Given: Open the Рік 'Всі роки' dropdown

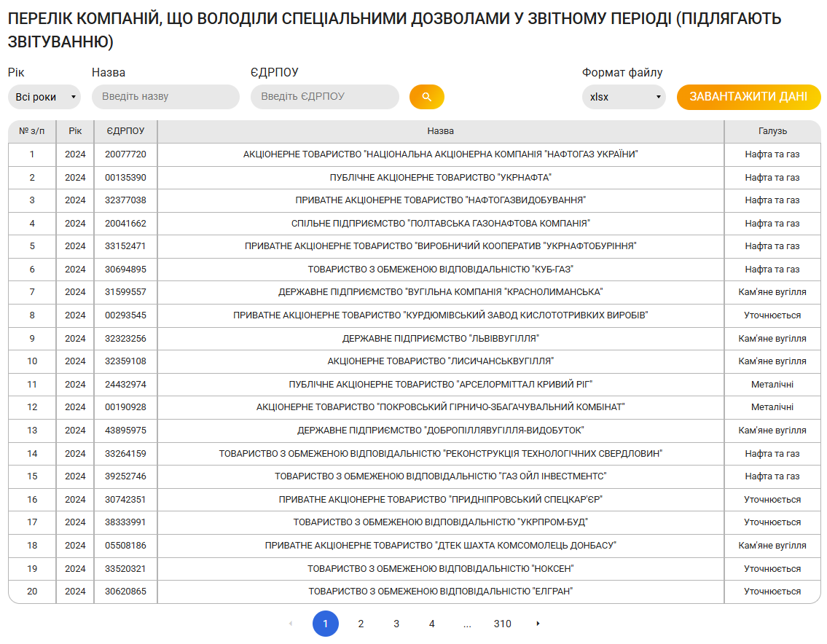Looking at the screenshot, I should (44, 97).
